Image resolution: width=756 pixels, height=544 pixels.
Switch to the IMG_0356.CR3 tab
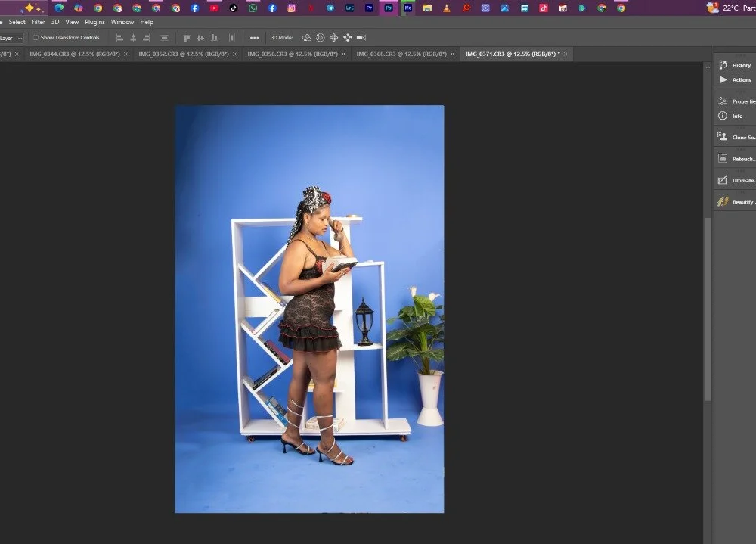pyautogui.click(x=293, y=54)
